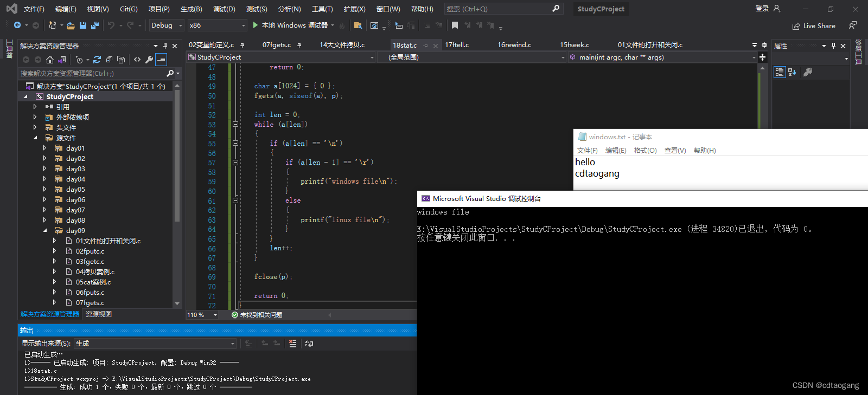Click the Alphabetical sort icon in Properties
This screenshot has width=868, height=395.
point(792,72)
